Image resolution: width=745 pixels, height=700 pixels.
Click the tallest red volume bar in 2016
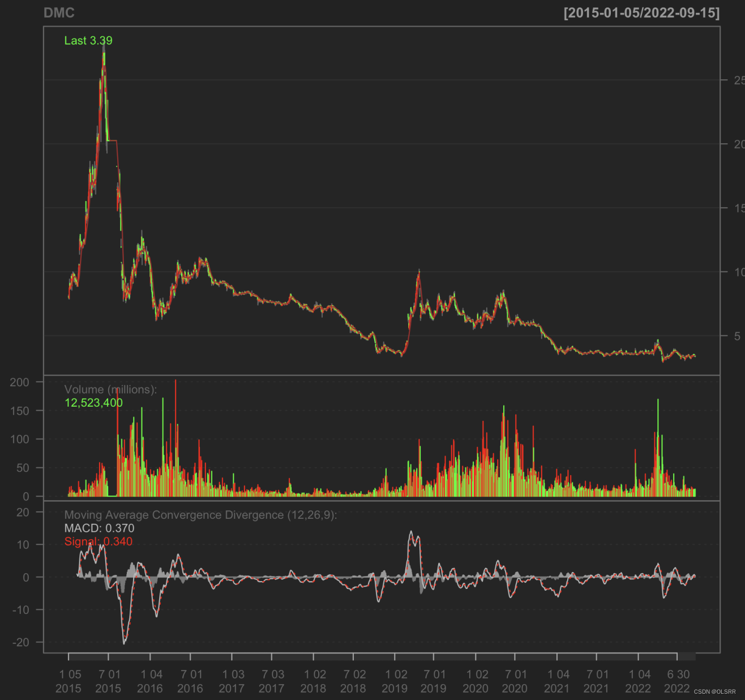pyautogui.click(x=175, y=438)
